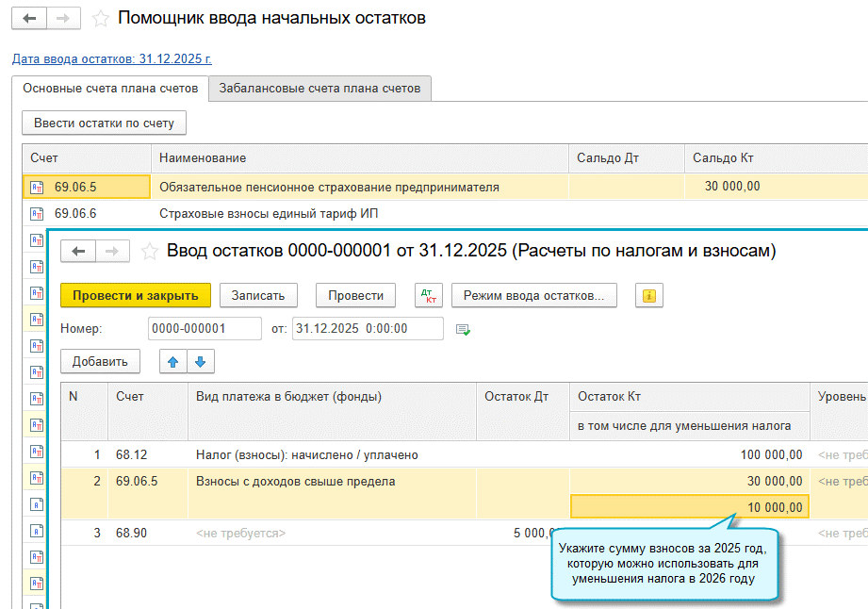The image size is (868, 609).
Task: Open Режим ввода остатков settings
Action: click(534, 296)
